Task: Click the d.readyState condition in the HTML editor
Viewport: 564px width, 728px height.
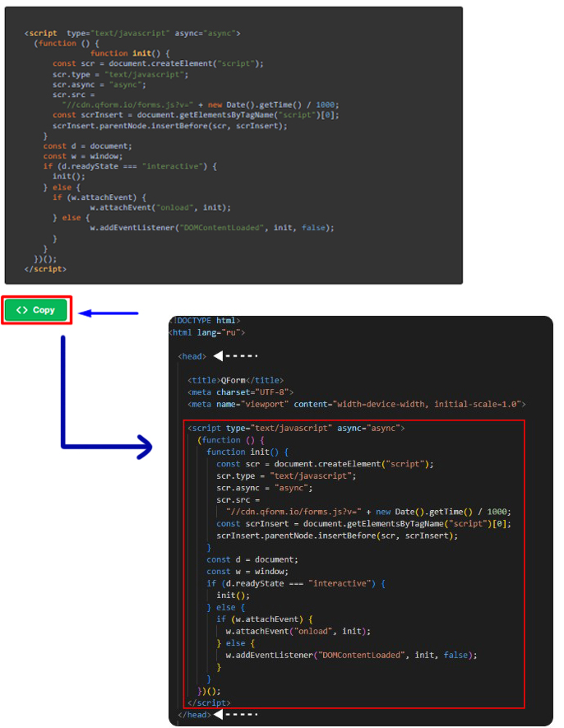Action: point(296,583)
